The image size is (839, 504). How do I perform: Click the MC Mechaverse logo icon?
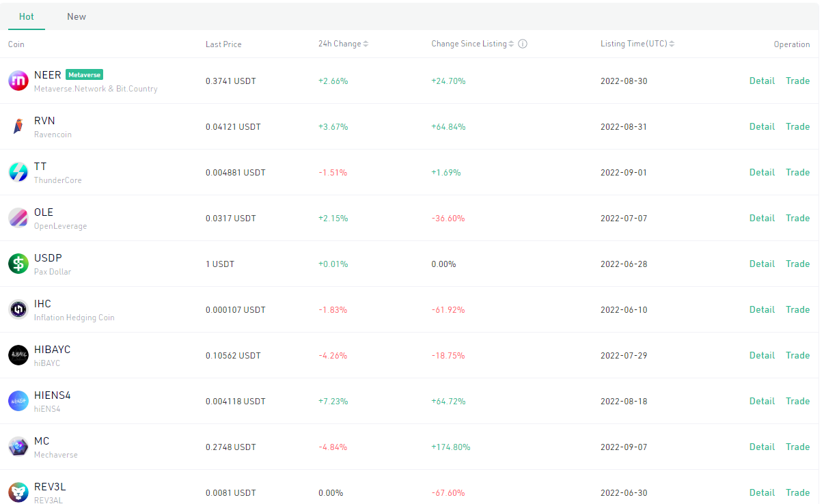point(18,447)
